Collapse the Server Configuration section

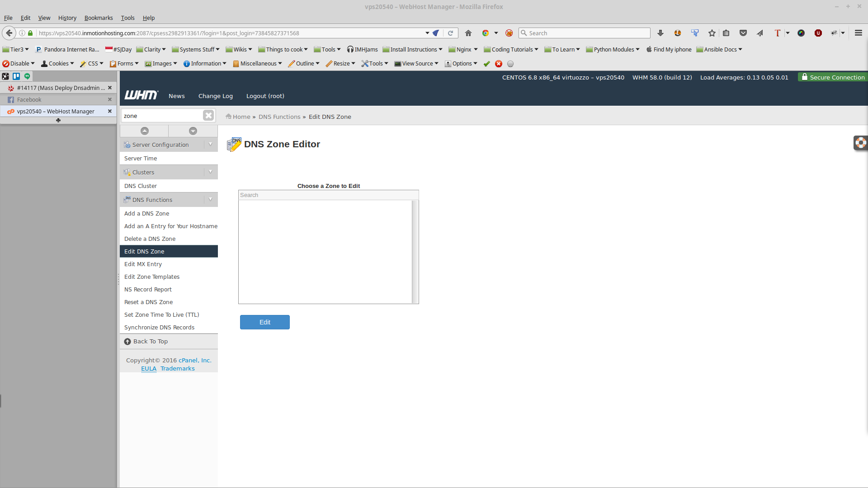210,145
